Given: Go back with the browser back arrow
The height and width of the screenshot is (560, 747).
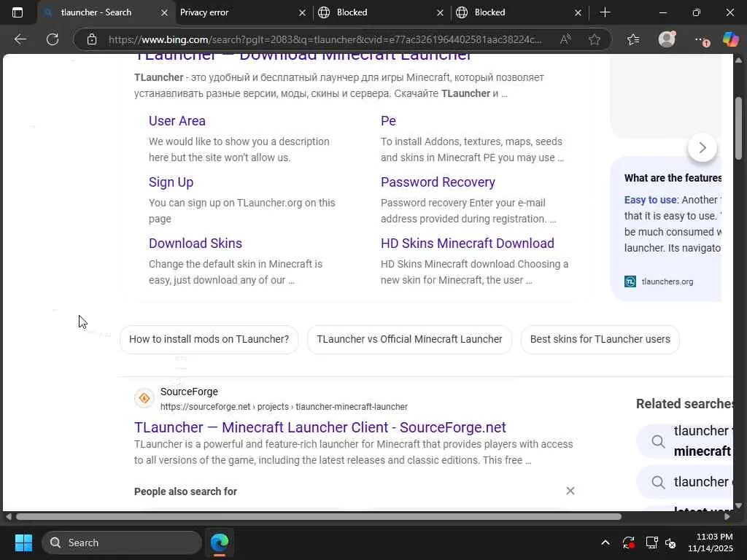Looking at the screenshot, I should coord(20,39).
